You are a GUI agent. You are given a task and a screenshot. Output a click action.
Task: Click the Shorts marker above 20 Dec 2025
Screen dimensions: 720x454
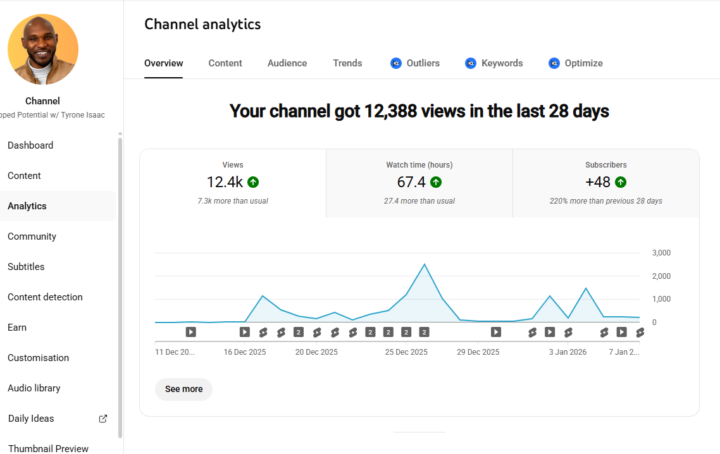(317, 332)
